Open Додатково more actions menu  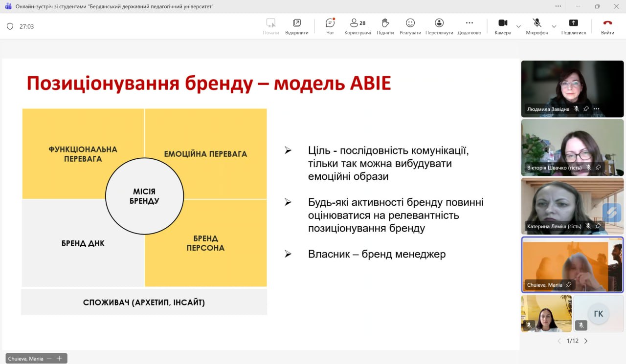(x=469, y=26)
